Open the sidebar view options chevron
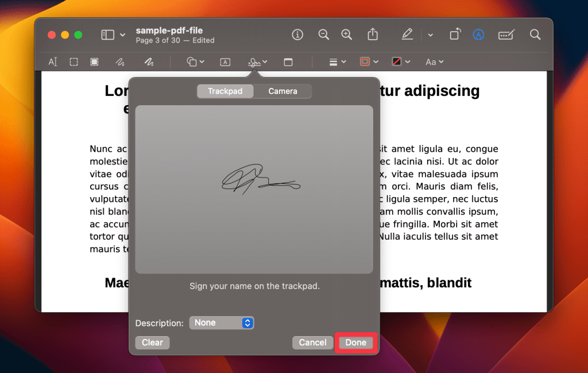 click(123, 35)
